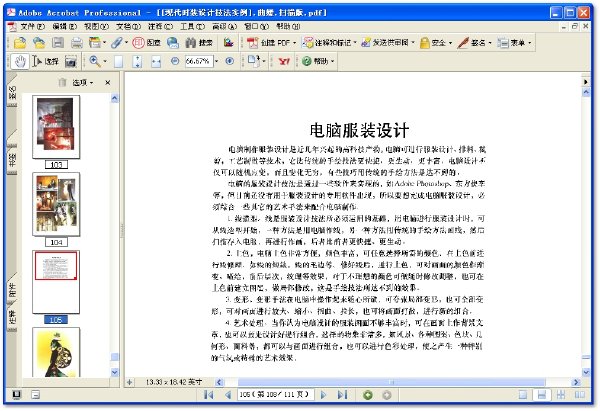Image resolution: width=600 pixels, height=411 pixels.
Task: Click the Fit Width icon
Action: (x=156, y=61)
